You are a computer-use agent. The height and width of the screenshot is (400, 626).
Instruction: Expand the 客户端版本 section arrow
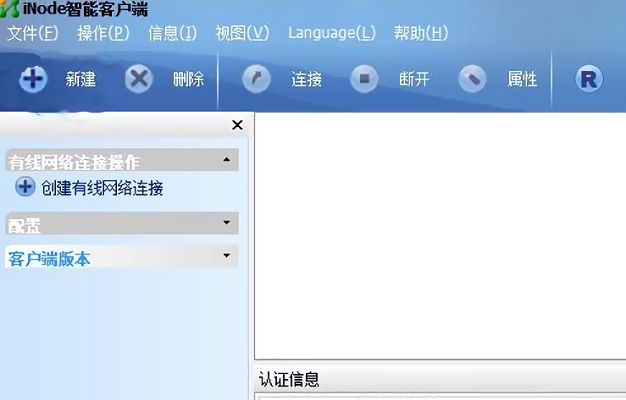[227, 257]
